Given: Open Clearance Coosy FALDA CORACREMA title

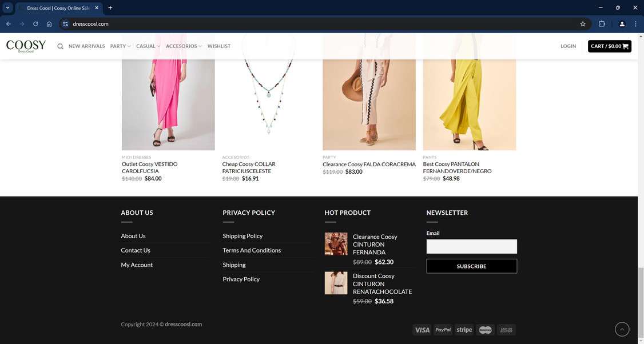Looking at the screenshot, I should pos(369,164).
